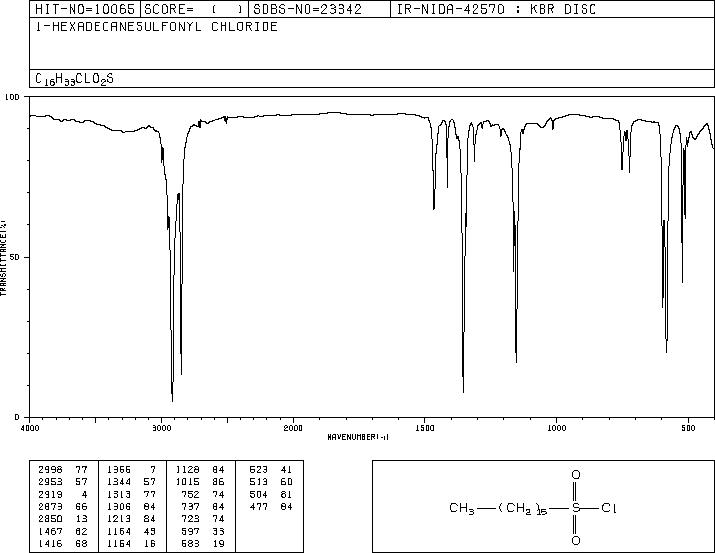Click peak table wavenumber 597

191,531
